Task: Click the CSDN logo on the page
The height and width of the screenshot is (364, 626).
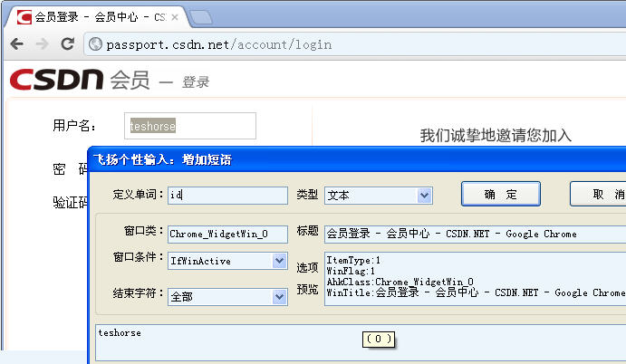Action: coord(57,79)
